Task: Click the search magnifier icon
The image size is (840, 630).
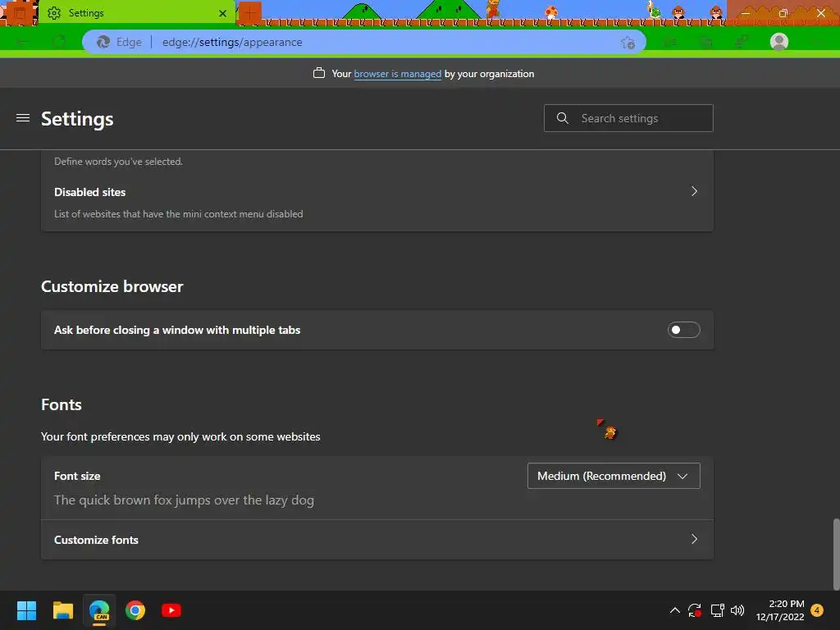Action: coord(562,118)
